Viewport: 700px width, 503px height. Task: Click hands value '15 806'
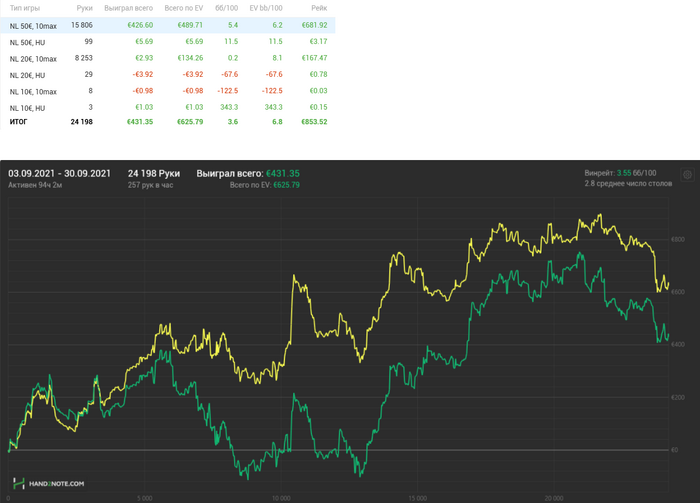point(82,25)
